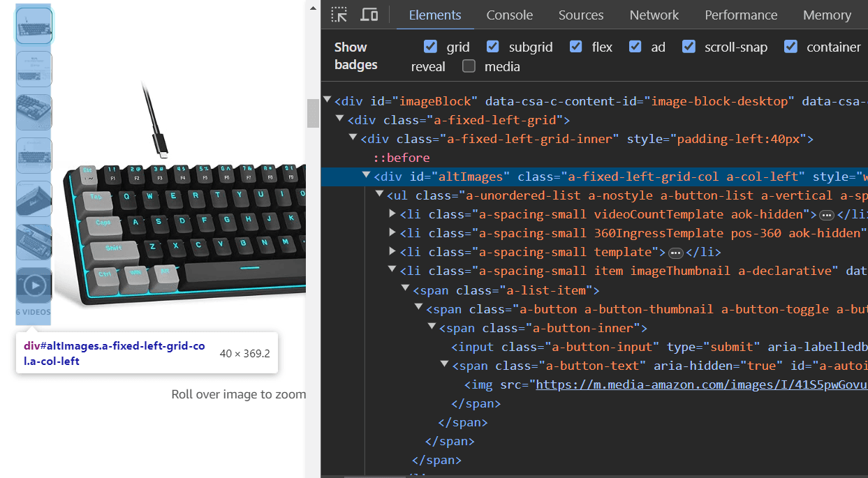
Task: Collapse the div#imageBlock node
Action: [x=327, y=100]
